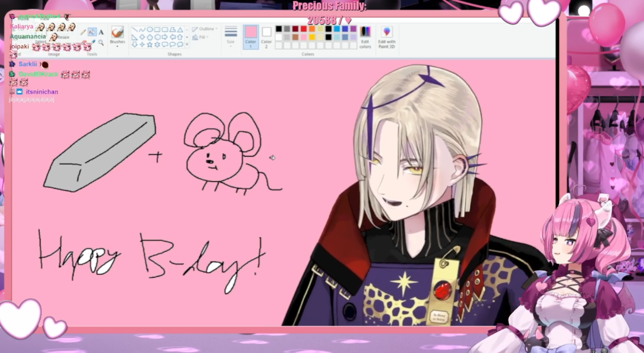644x353 pixels.
Task: Pick the white palette swatch
Action: pyautogui.click(x=279, y=37)
